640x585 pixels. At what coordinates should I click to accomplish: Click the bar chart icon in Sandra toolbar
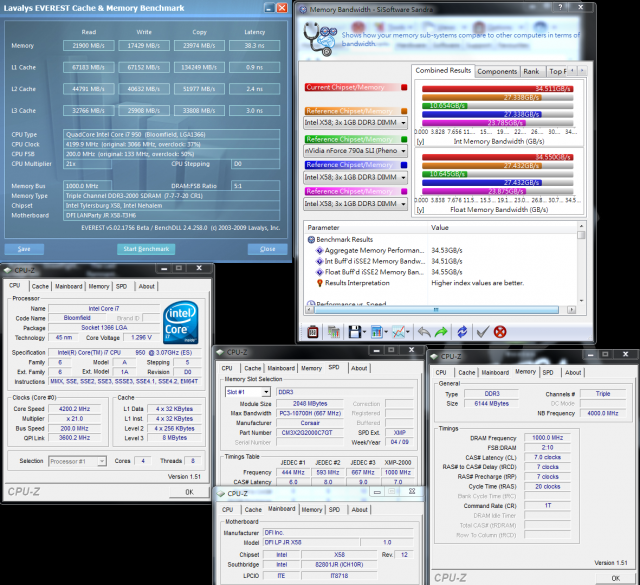(x=376, y=332)
